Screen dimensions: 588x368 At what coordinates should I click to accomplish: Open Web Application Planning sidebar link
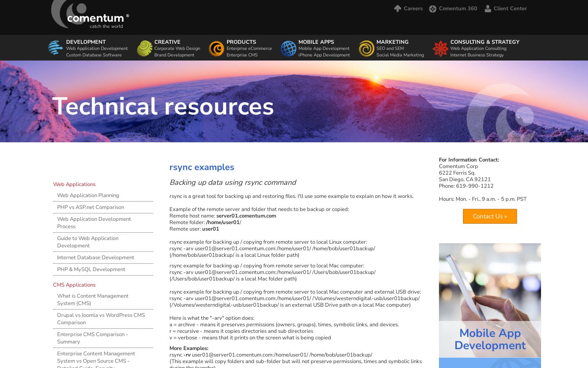tap(88, 195)
